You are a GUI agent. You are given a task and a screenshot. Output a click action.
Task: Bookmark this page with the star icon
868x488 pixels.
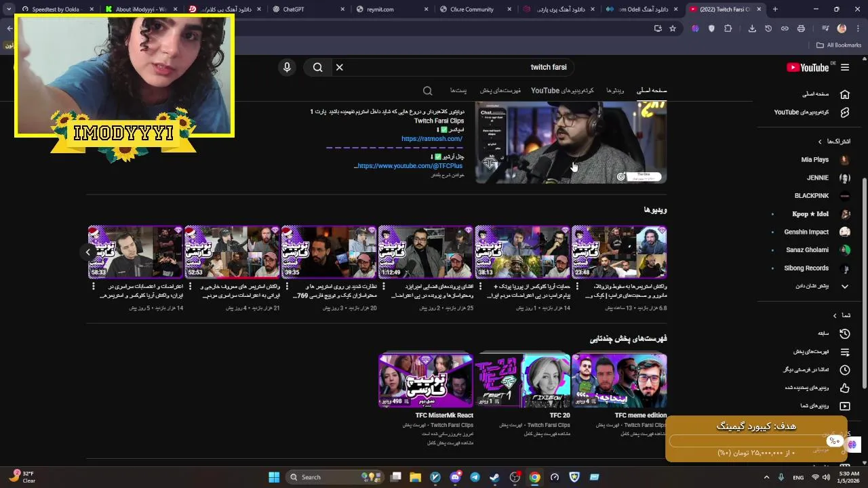click(x=673, y=28)
